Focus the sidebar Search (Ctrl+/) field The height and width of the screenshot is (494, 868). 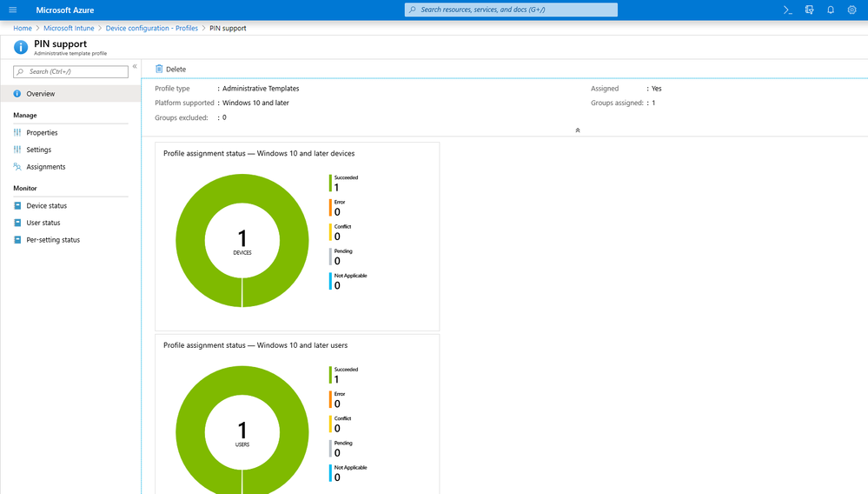[71, 71]
